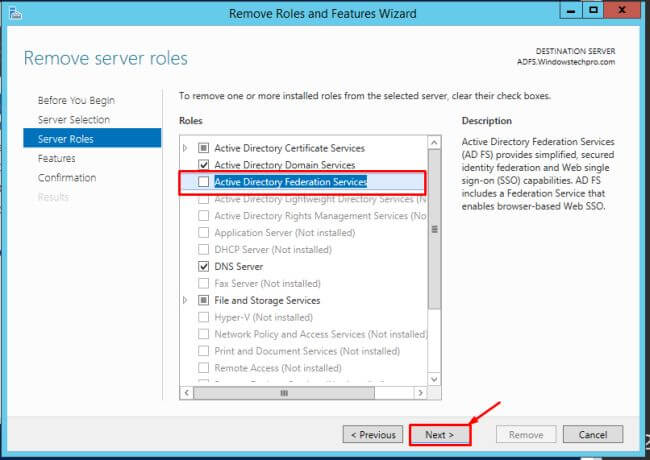Click the DHCP Server checkbox
Image resolution: width=650 pixels, height=460 pixels.
(x=203, y=249)
